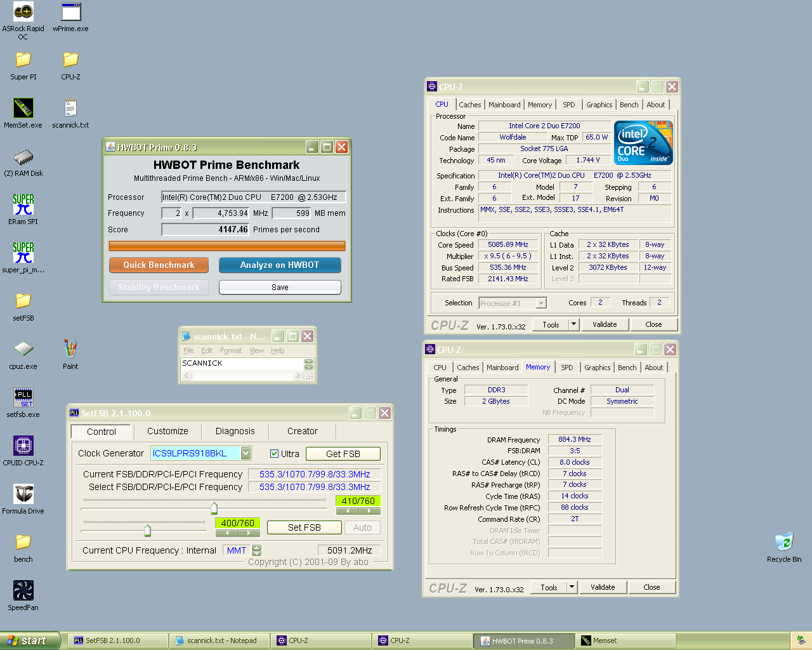Switch to Memset in the taskbar
The width and height of the screenshot is (812, 650).
(626, 640)
